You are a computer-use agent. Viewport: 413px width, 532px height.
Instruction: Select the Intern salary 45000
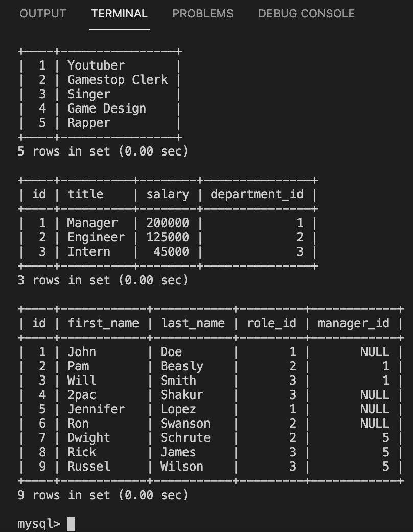tap(170, 251)
